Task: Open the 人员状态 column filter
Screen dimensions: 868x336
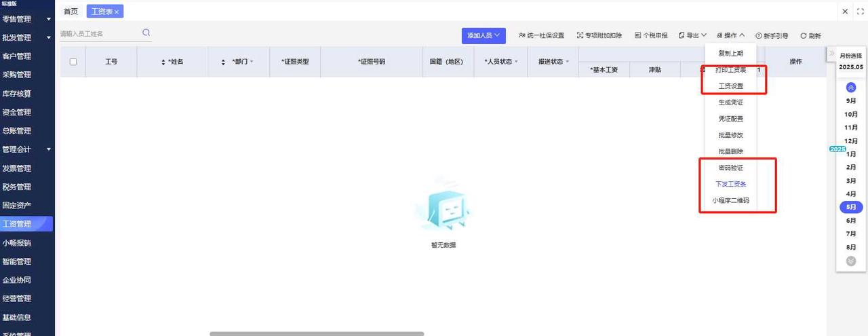Action: [516, 62]
